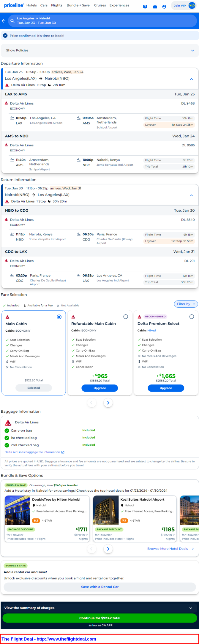This screenshot has width=199, height=644.
Task: Click the 7.7 hotel rating badge
Action: click(x=124, y=520)
